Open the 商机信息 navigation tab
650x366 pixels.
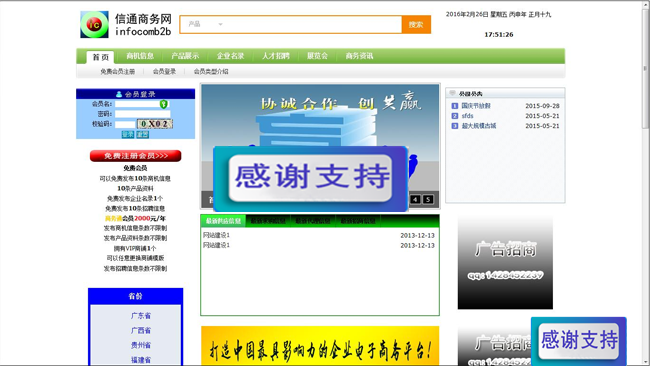(x=140, y=56)
